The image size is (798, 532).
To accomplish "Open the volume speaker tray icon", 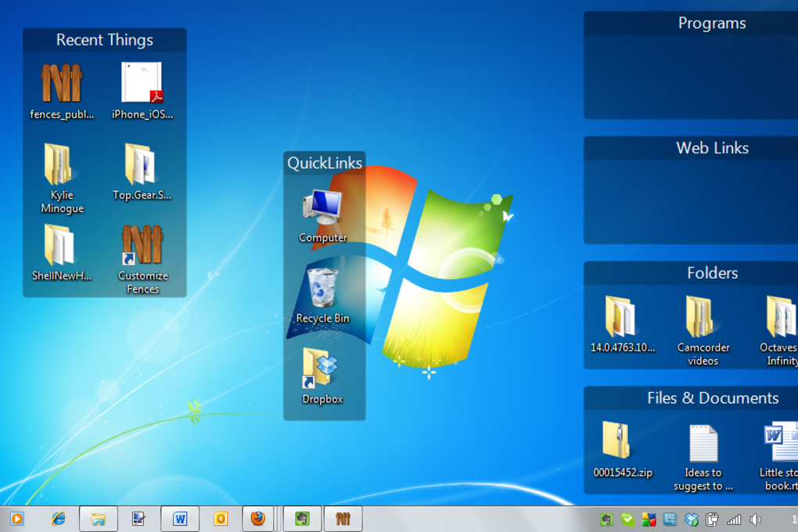I will tap(755, 519).
